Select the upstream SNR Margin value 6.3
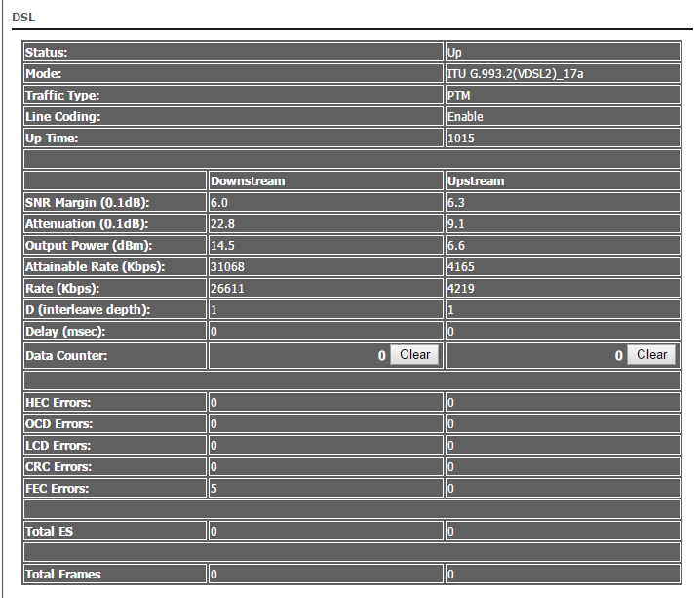700x598 pixels. click(456, 203)
